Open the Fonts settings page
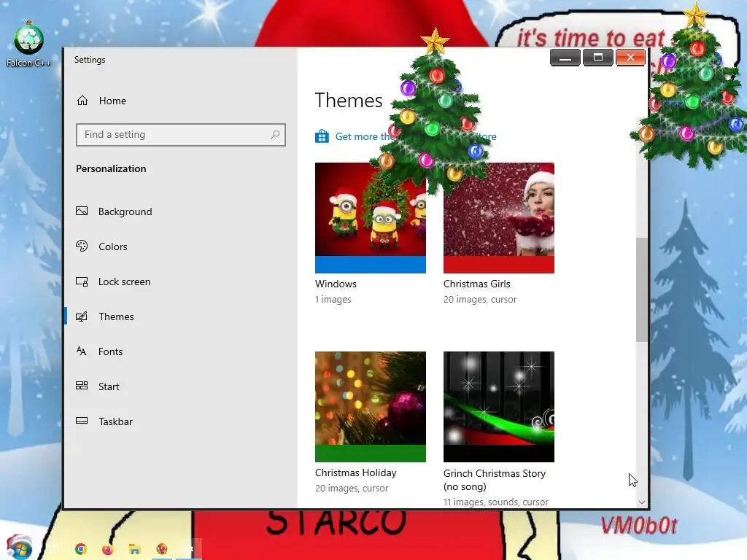 click(99, 351)
